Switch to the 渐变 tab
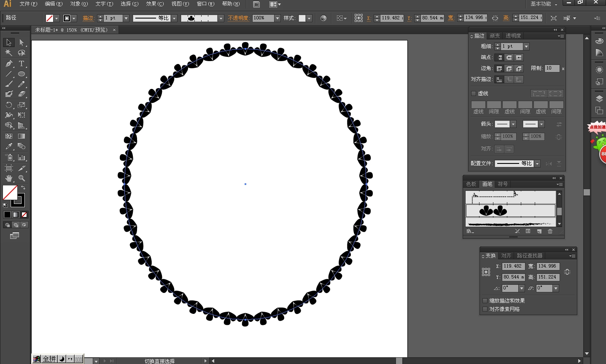The image size is (606, 364). (495, 36)
